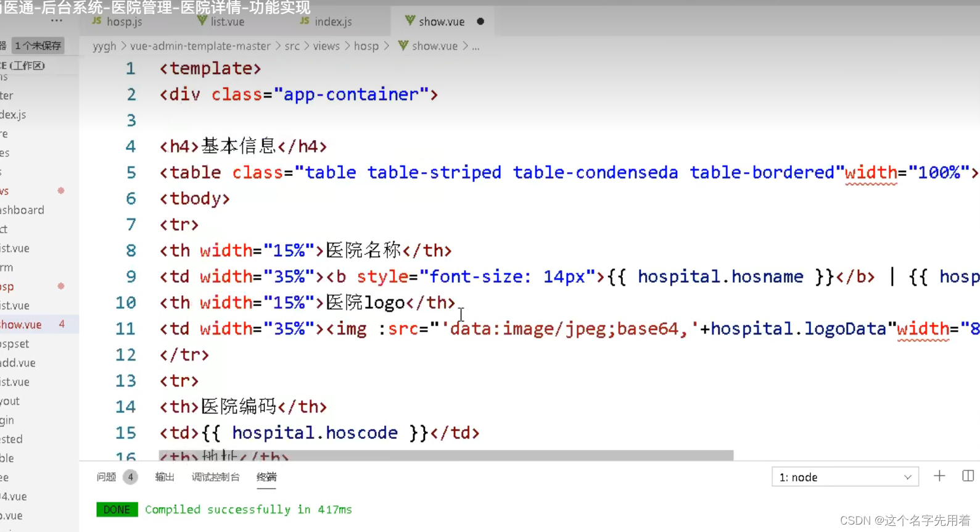The height and width of the screenshot is (532, 980).
Task: Click the Vue icon on show.vue tab
Action: [410, 21]
